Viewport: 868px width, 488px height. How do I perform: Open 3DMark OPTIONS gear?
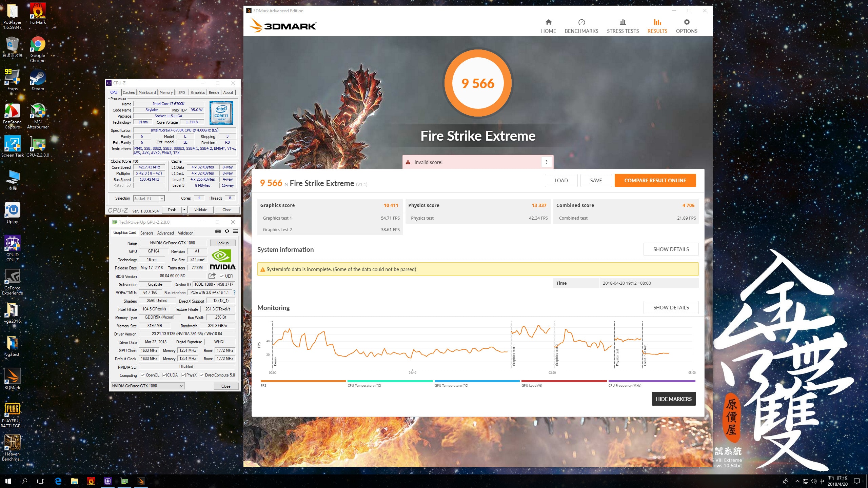pyautogui.click(x=687, y=26)
